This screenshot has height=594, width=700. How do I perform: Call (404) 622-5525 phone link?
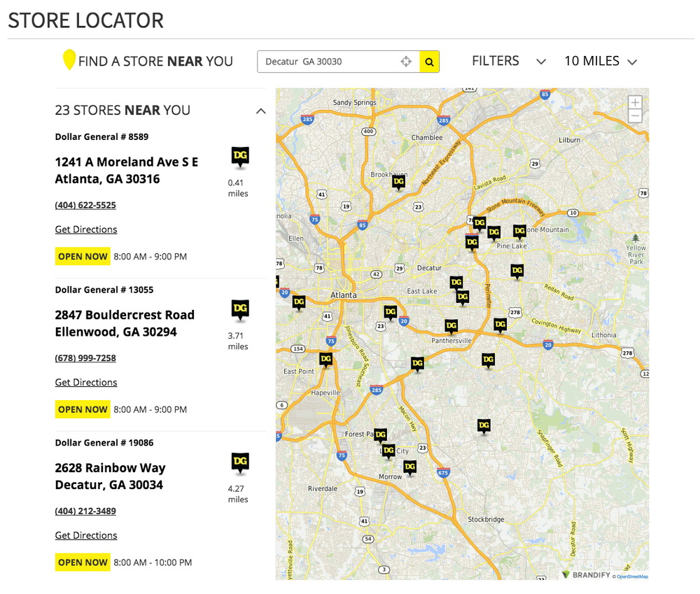(x=85, y=205)
